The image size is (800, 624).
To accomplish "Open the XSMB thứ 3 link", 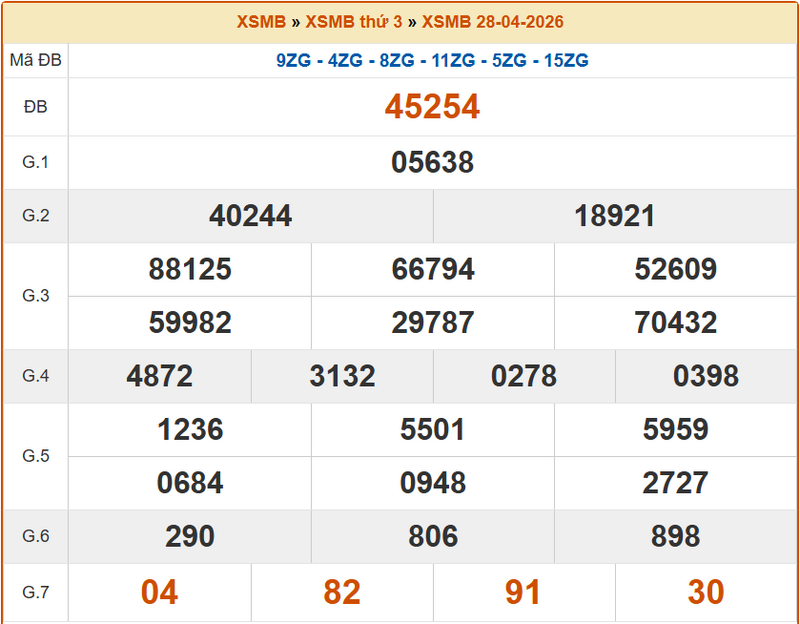I will (354, 22).
